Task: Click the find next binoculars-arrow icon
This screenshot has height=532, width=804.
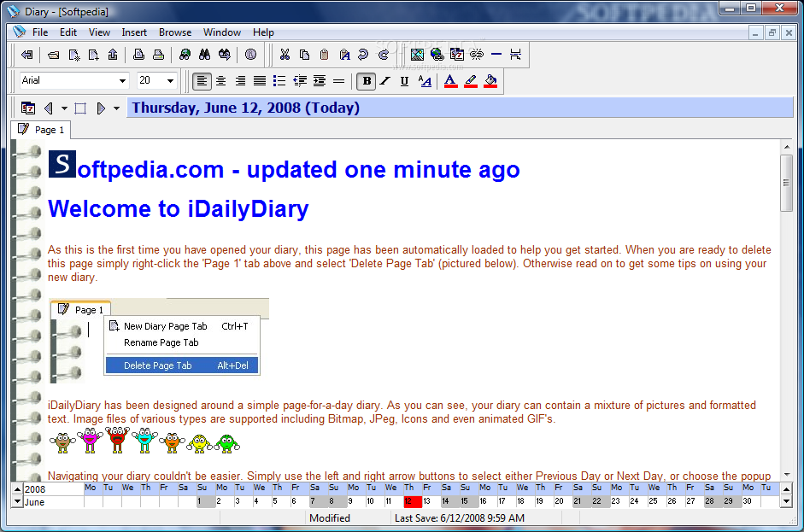Action: (x=225, y=55)
